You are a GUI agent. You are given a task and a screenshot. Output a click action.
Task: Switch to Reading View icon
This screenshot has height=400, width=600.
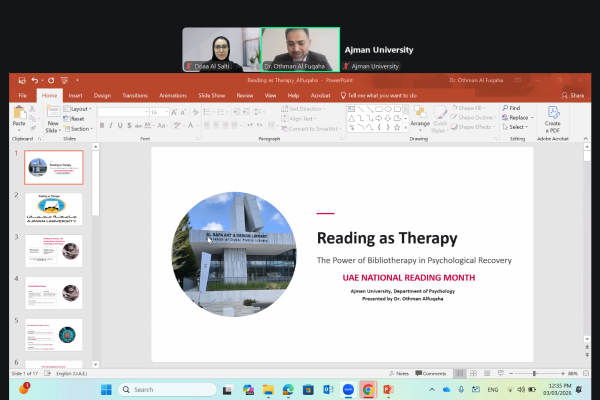487,373
